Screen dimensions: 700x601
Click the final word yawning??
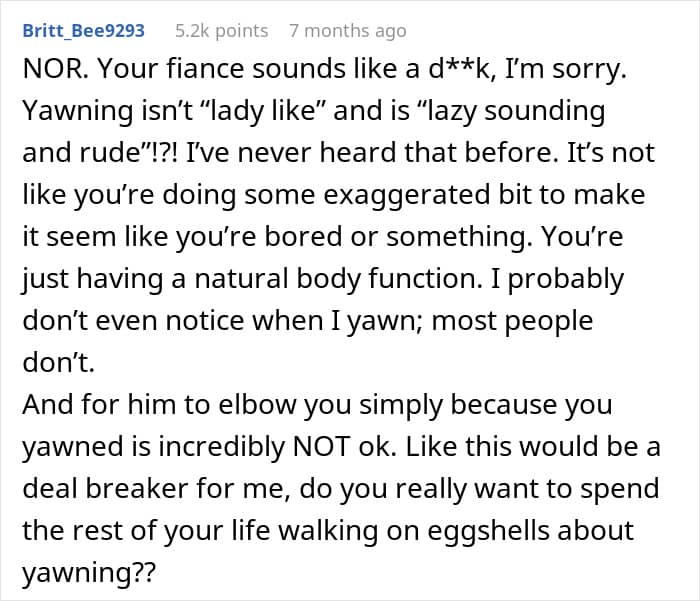[88, 572]
